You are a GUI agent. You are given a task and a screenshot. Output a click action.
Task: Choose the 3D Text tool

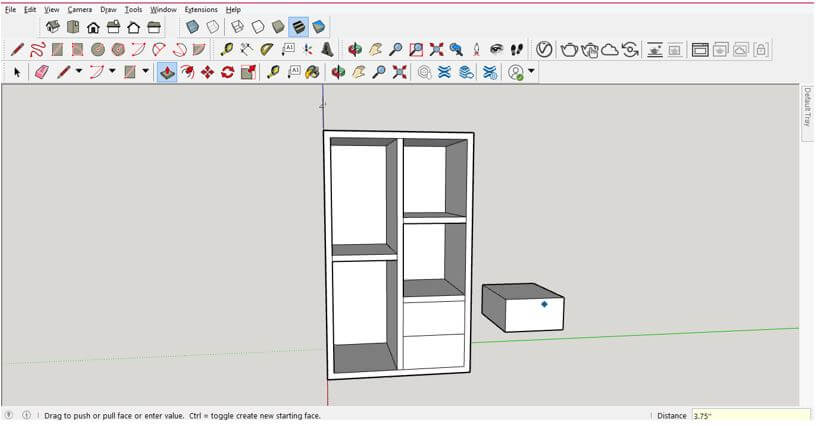[x=327, y=50]
